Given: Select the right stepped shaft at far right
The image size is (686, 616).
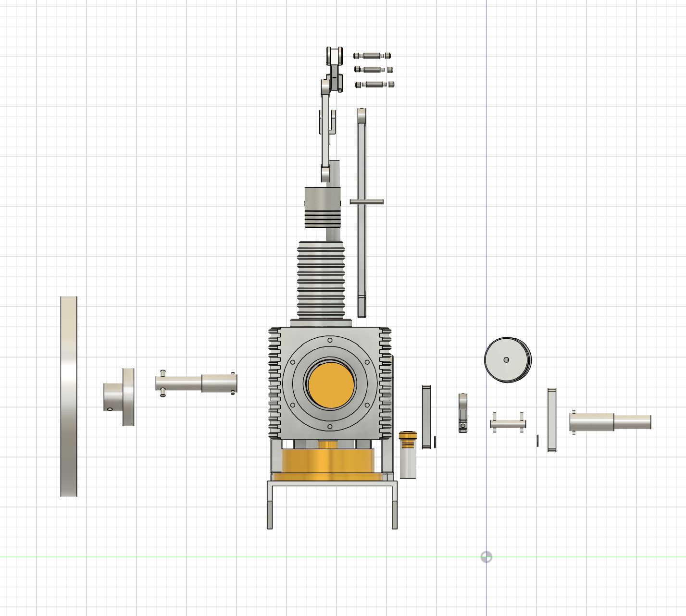Looking at the screenshot, I should (x=611, y=422).
